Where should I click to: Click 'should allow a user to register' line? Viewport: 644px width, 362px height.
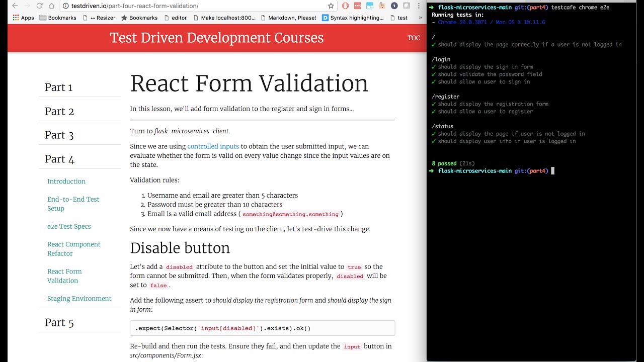[x=485, y=112]
